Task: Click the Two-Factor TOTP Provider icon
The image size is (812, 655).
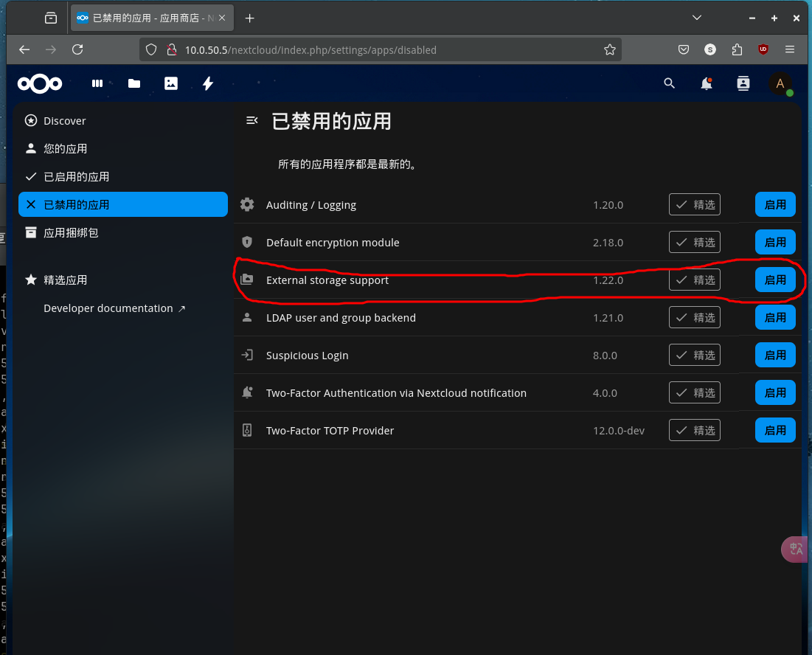Action: [x=247, y=430]
